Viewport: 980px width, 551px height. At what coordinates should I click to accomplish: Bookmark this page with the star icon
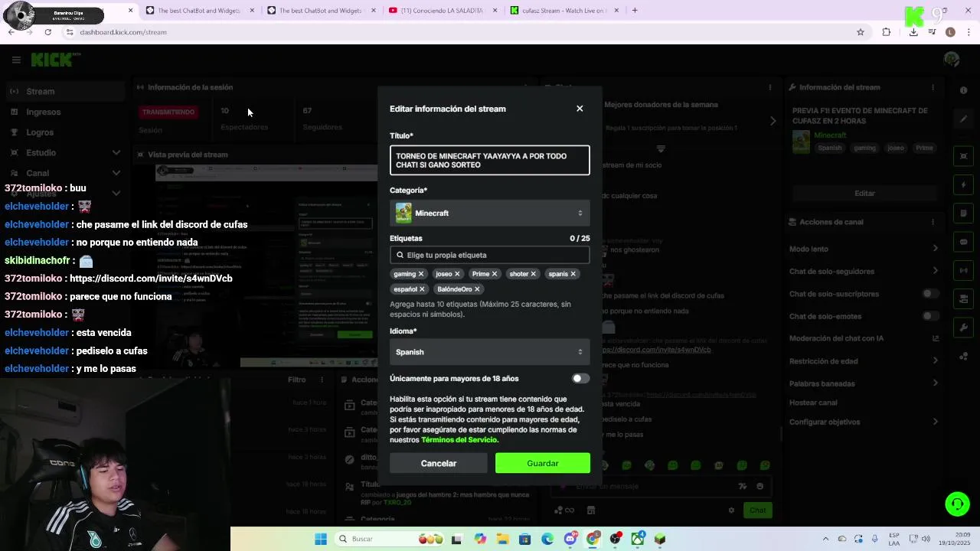tap(861, 32)
